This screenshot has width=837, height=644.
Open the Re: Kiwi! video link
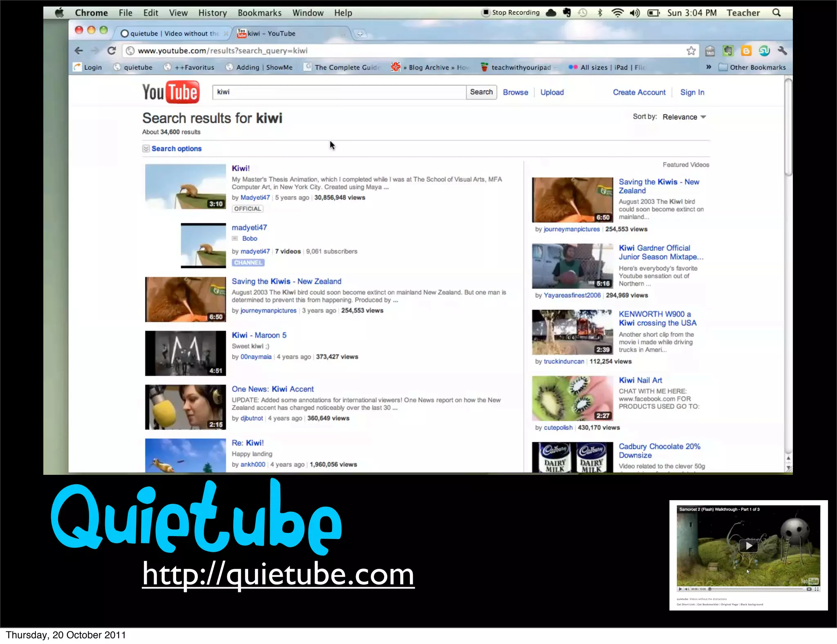(x=248, y=443)
